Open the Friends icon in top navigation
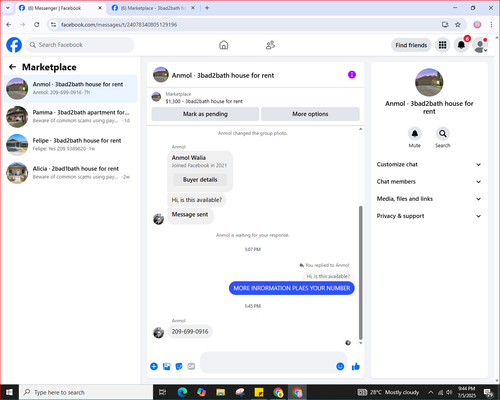 [270, 45]
